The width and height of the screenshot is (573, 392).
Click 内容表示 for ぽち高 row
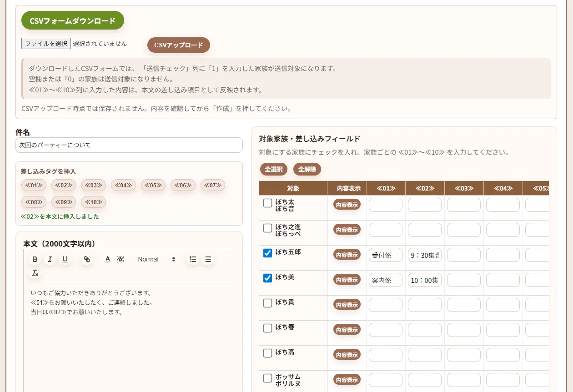pos(347,355)
